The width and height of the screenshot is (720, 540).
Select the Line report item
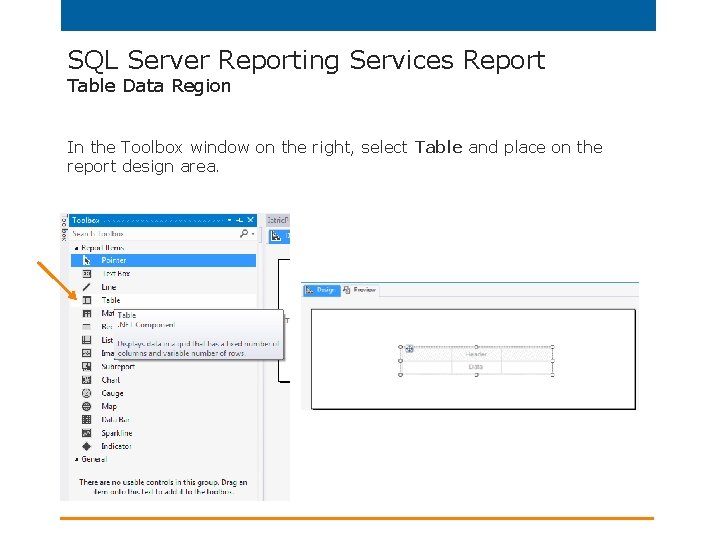[108, 287]
